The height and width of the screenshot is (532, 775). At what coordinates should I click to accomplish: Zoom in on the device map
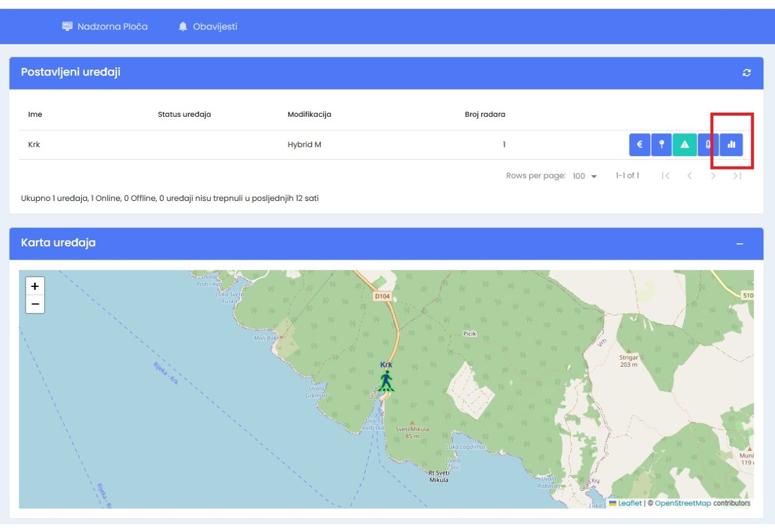(35, 286)
